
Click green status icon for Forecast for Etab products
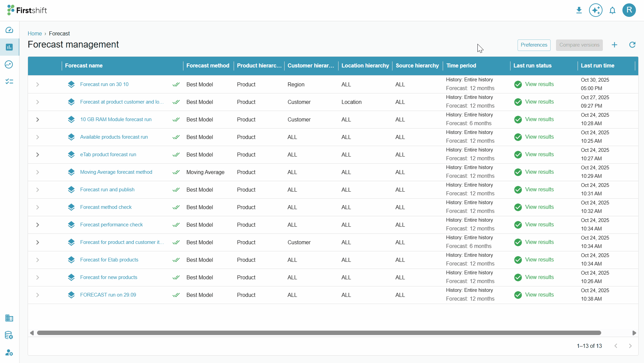pos(518,260)
